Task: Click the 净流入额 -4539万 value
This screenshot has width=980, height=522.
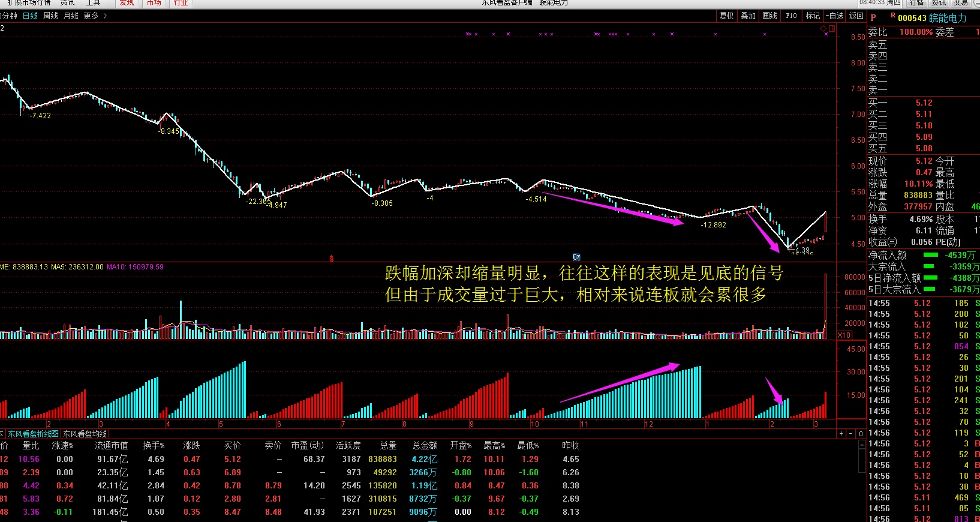Action: click(960, 255)
